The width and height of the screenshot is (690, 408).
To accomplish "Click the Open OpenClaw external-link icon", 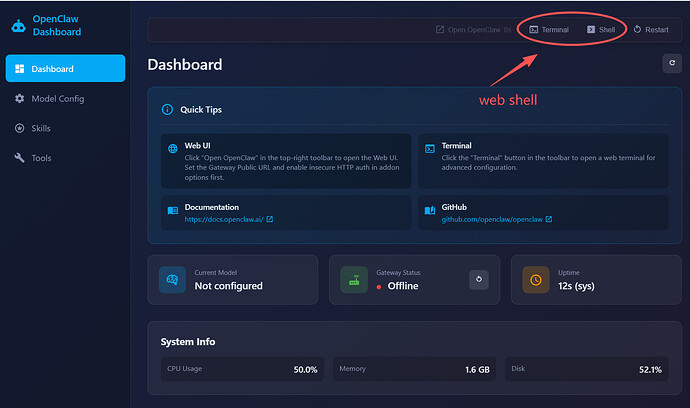I will coord(440,29).
